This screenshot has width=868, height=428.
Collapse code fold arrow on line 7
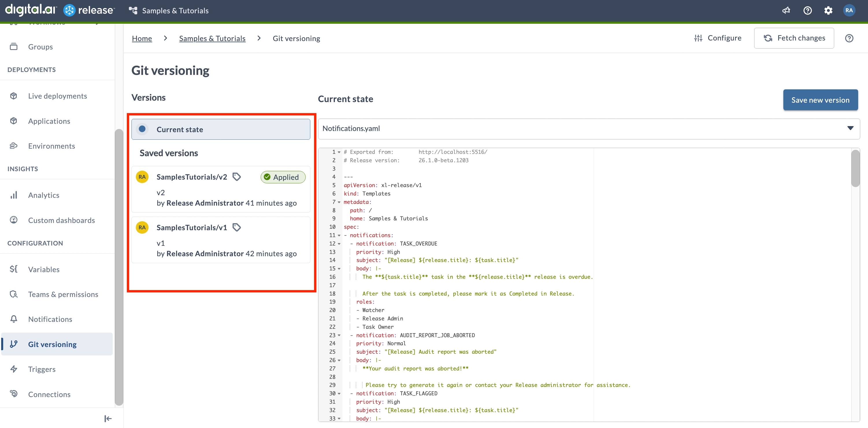coord(339,202)
